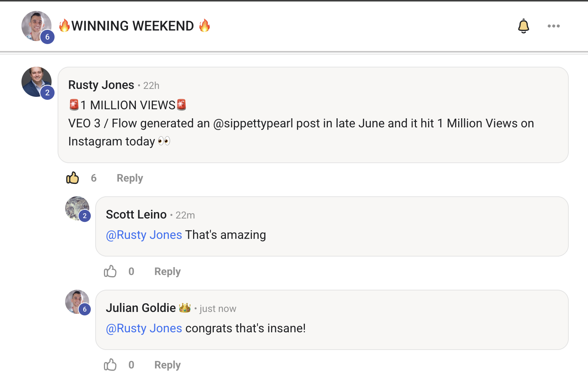Screen dimensions: 588x379
Task: Follow the @Rusty Jones mention in Scott's reply
Action: [144, 235]
